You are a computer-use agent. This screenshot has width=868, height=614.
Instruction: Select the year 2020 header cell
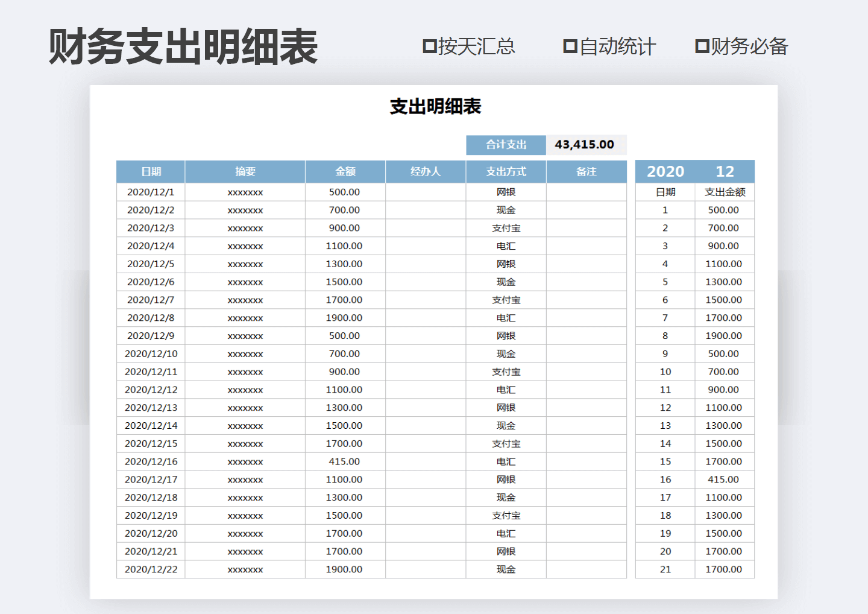pyautogui.click(x=665, y=171)
